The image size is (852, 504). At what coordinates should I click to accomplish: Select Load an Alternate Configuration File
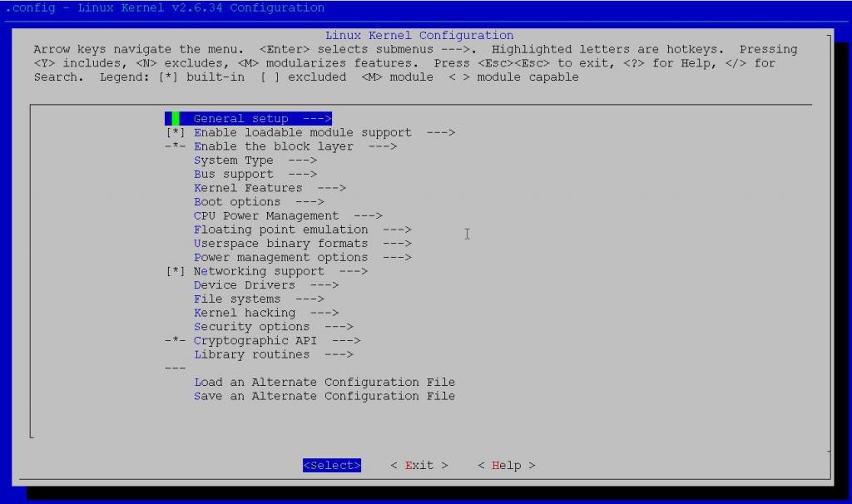[324, 382]
